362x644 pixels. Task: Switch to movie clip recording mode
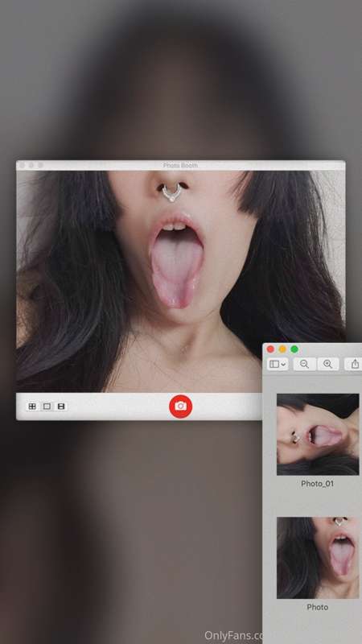(x=61, y=407)
